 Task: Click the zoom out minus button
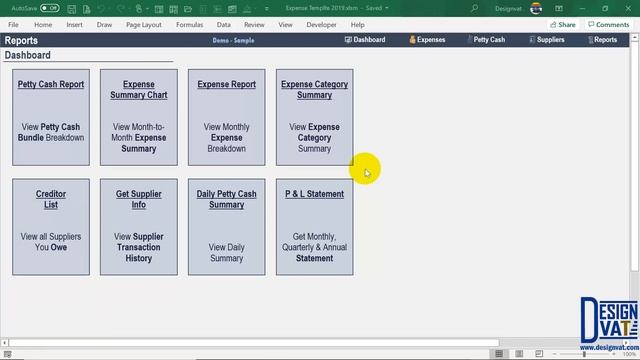(554, 354)
